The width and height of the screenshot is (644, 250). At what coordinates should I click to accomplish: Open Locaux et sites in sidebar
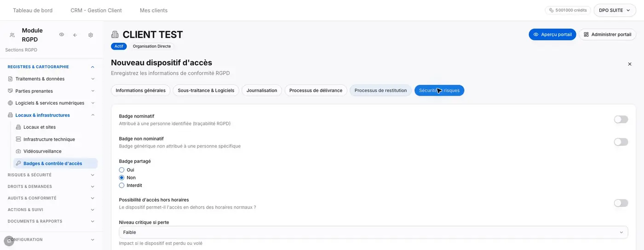55,127
